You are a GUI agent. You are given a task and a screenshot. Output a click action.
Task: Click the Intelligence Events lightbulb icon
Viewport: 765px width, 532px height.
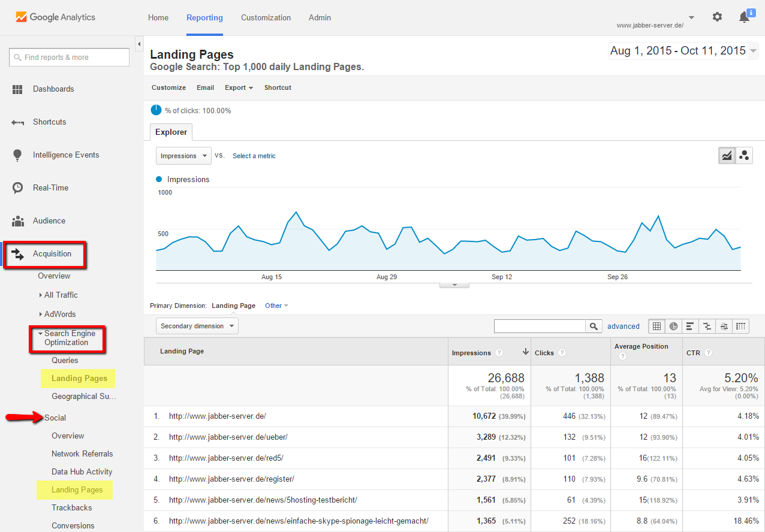click(17, 155)
